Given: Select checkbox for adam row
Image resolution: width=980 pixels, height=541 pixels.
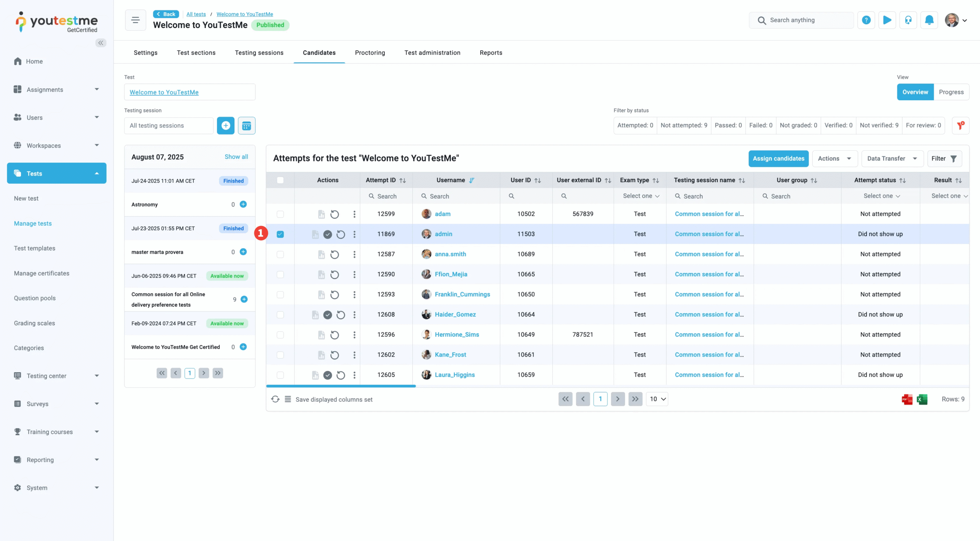Looking at the screenshot, I should pyautogui.click(x=280, y=214).
